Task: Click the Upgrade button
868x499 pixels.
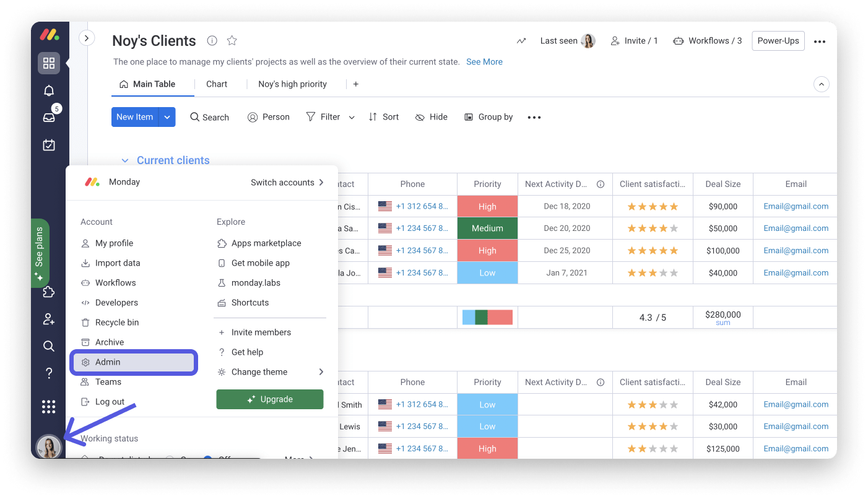Action: (x=270, y=399)
